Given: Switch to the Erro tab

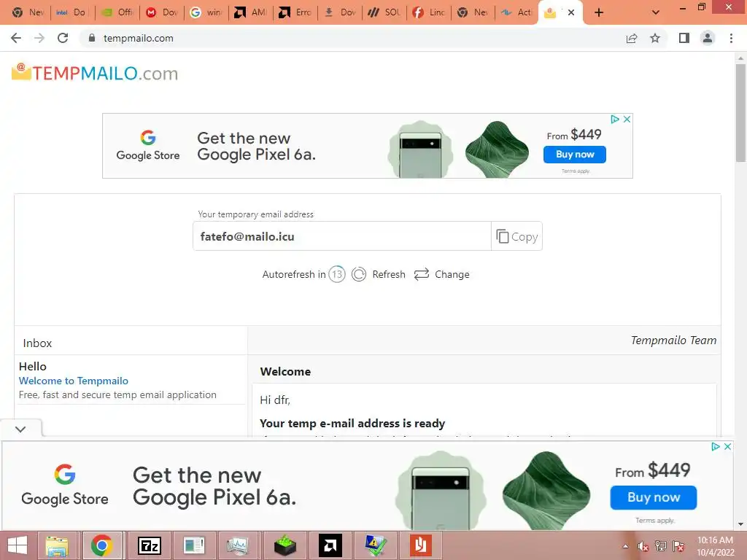Looking at the screenshot, I should (x=296, y=12).
